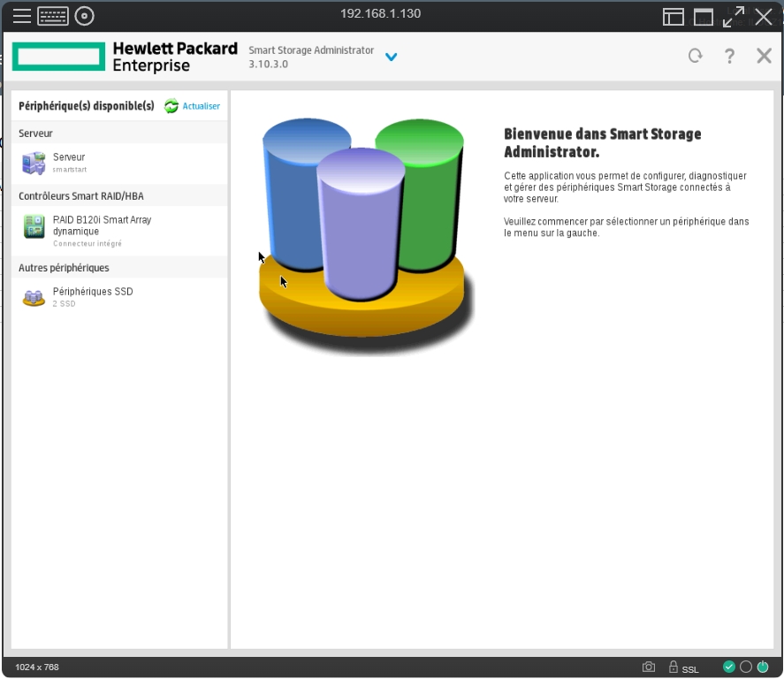Image resolution: width=784 pixels, height=679 pixels.
Task: Click the SSL lock icon
Action: tap(674, 667)
